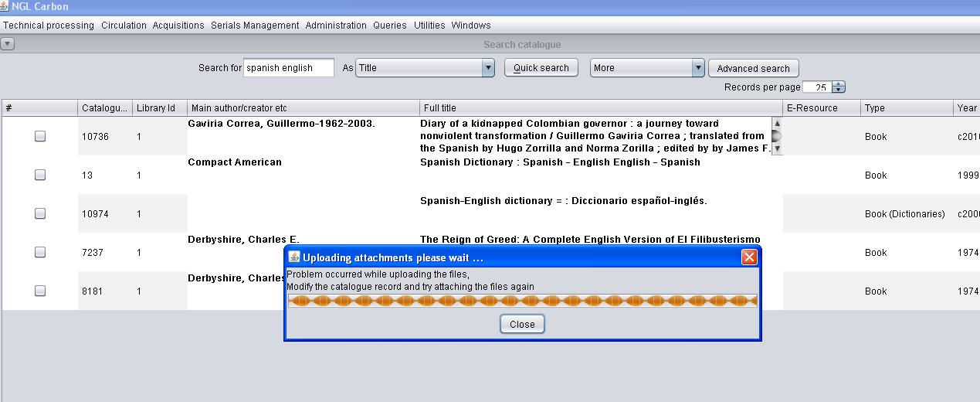Select the checkbox for record 13
The image size is (980, 402).
[40, 175]
